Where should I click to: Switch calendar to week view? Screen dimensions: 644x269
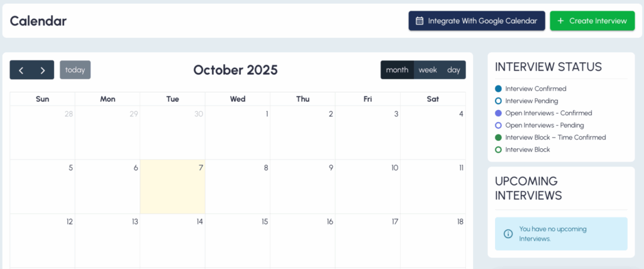point(428,70)
